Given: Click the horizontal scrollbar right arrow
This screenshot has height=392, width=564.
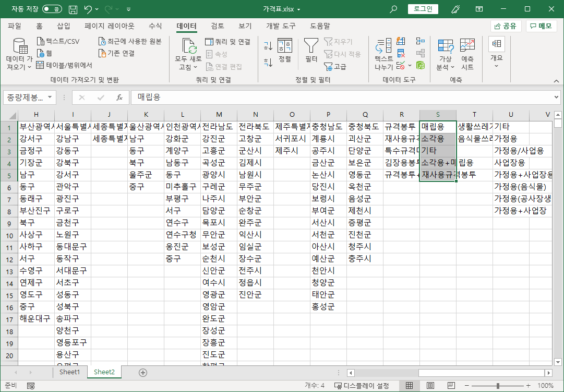Looking at the screenshot, I should (548, 373).
